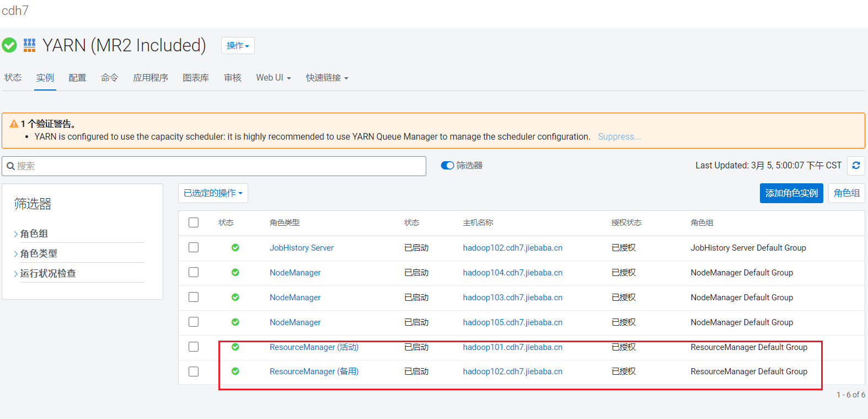Sort by the 角色类型 column header
Viewport: 868px width, 419px height.
285,223
